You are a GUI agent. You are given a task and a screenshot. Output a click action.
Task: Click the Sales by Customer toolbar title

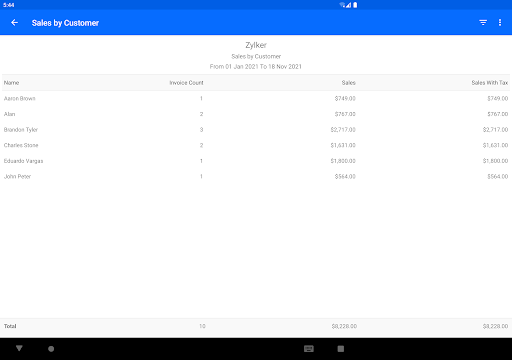point(65,23)
